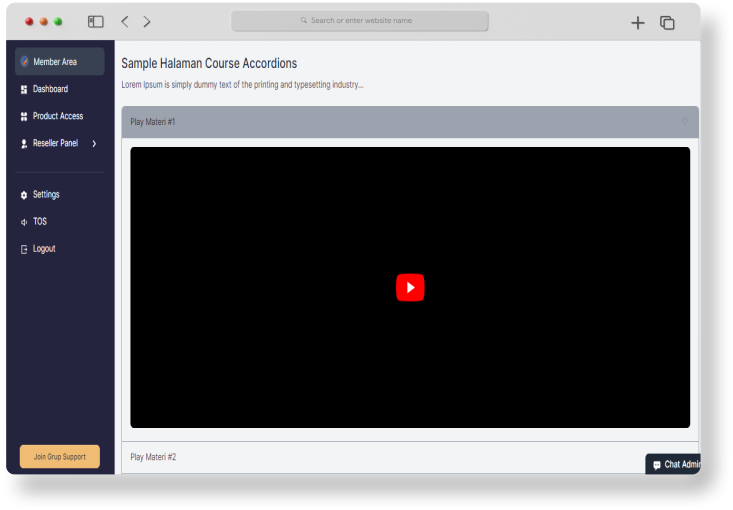Open Dashboard from the sidebar menu

tap(50, 89)
